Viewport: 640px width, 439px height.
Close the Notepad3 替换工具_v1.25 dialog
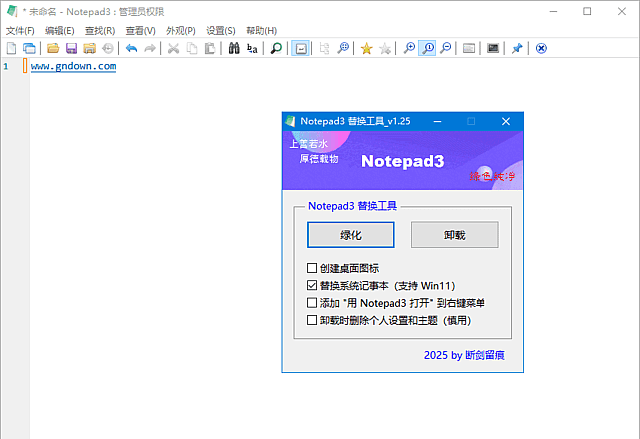click(x=506, y=122)
